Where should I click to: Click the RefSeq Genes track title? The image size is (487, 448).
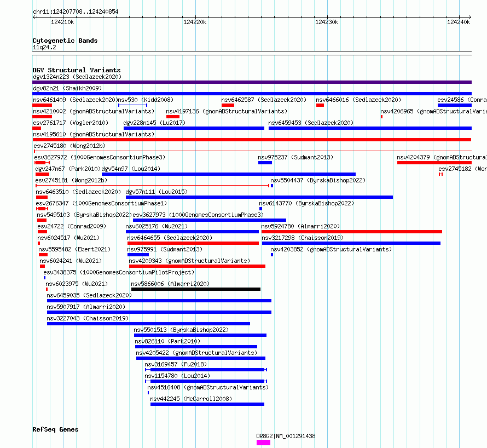pyautogui.click(x=55, y=430)
